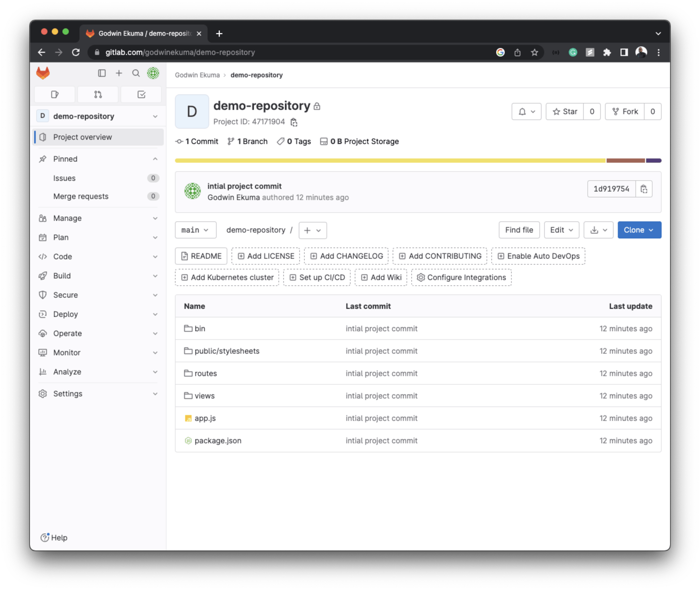Open the main branch dropdown

click(195, 230)
